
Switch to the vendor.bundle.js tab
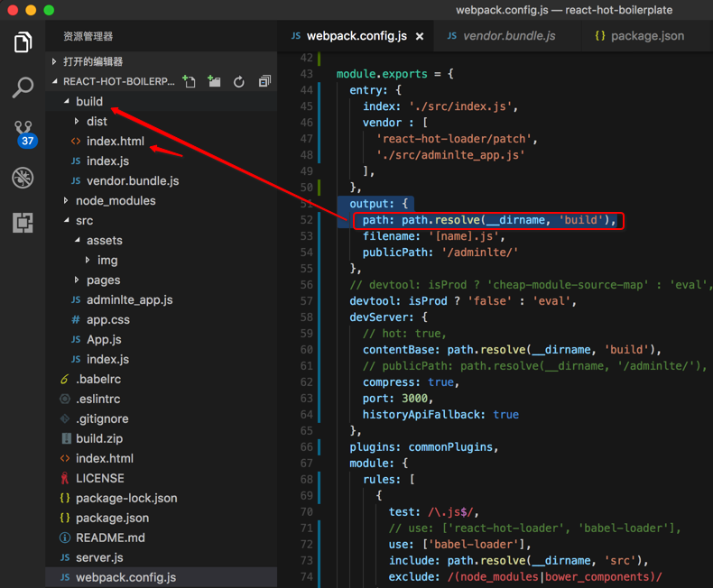pyautogui.click(x=508, y=36)
